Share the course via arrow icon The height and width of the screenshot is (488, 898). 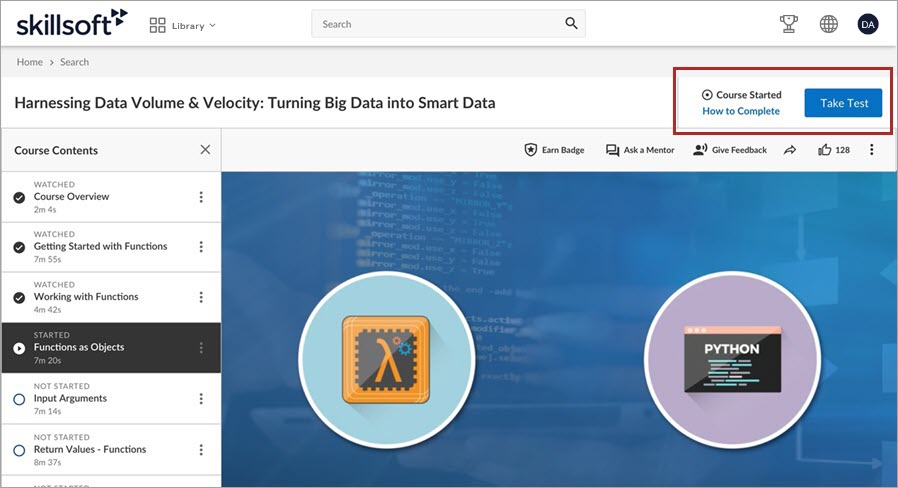tap(790, 150)
